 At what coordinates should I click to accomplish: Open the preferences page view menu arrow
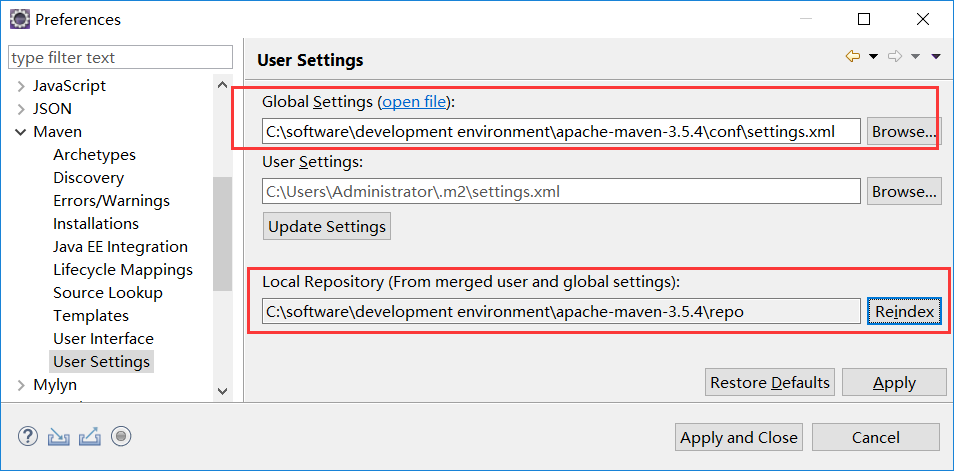tap(936, 57)
